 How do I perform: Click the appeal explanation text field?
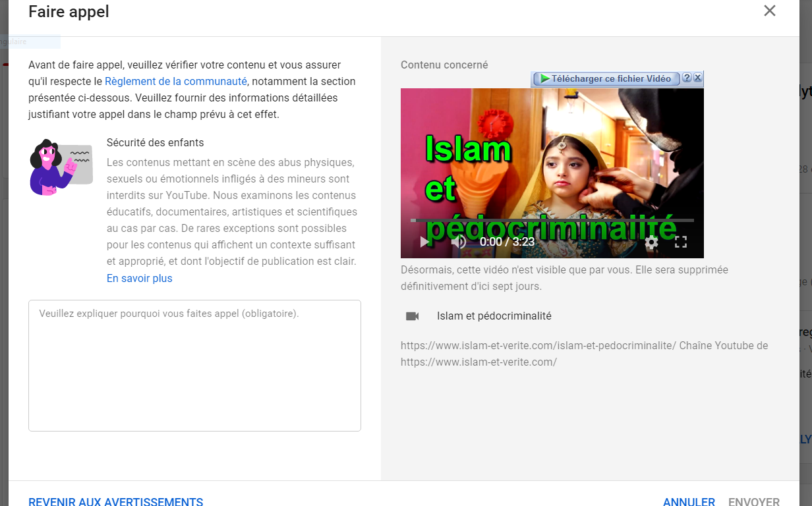(x=194, y=366)
